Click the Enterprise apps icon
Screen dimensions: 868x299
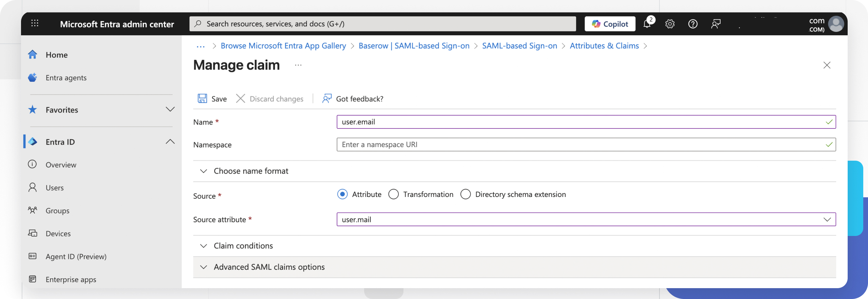coord(33,279)
